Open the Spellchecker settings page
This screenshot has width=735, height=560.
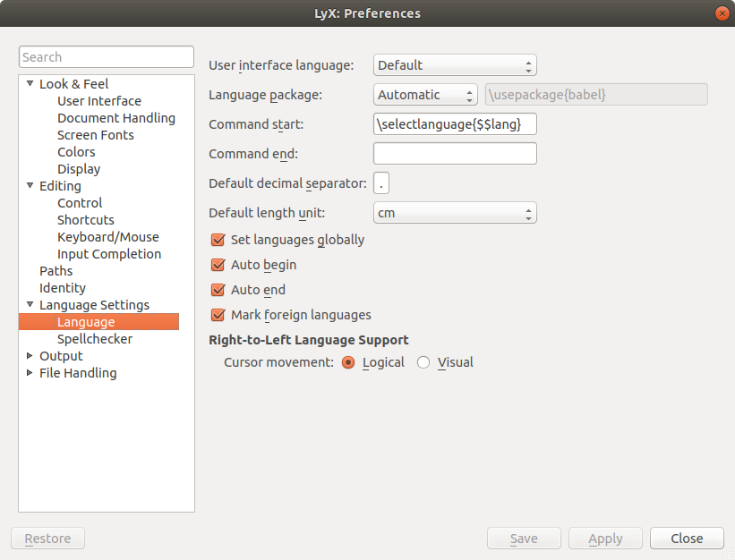pos(95,339)
